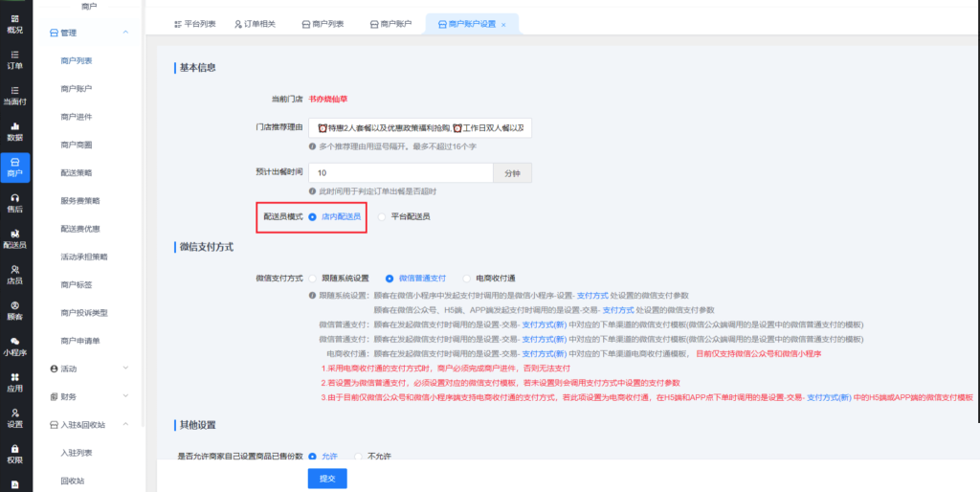Open the 概况 overview icon in sidebar
This screenshot has height=492, width=980.
[x=15, y=23]
